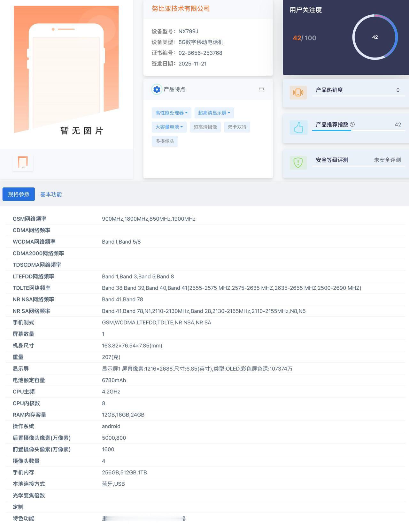
Task: Click the 用户关注度 circular gauge showing 42
Action: (375, 37)
